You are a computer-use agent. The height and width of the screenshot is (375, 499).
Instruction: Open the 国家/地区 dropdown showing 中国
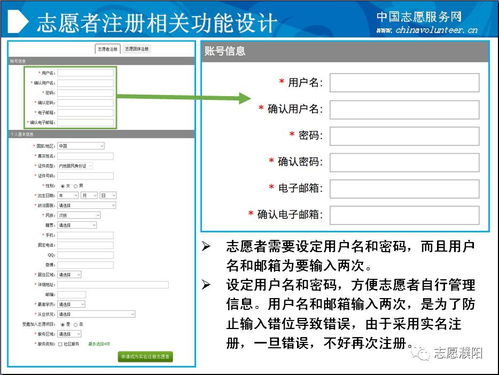click(81, 146)
